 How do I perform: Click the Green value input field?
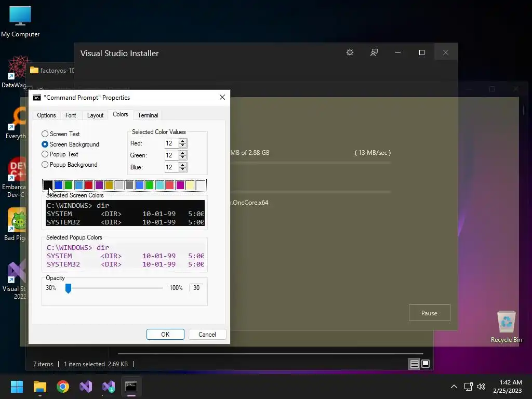tap(171, 155)
